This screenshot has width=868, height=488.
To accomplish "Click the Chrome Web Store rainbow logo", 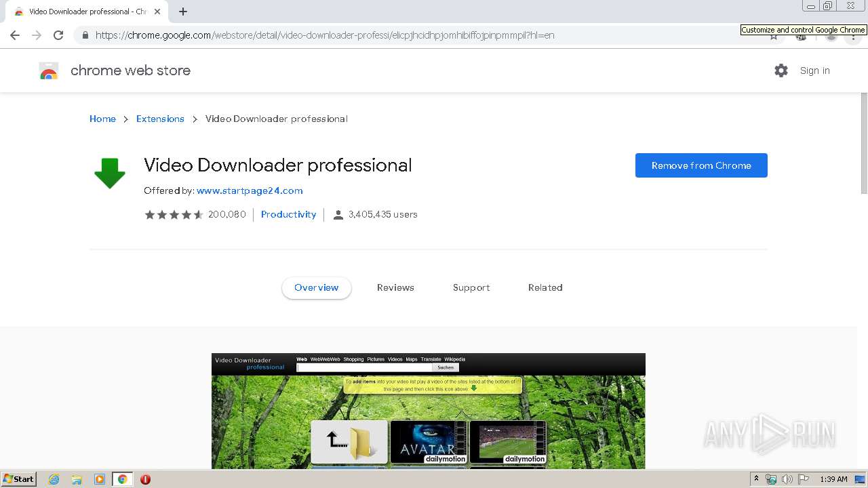I will click(49, 70).
